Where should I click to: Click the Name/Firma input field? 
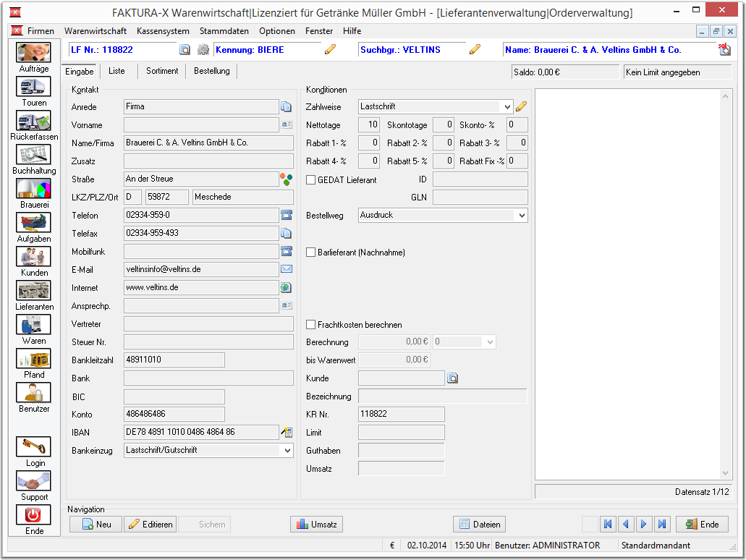point(208,143)
